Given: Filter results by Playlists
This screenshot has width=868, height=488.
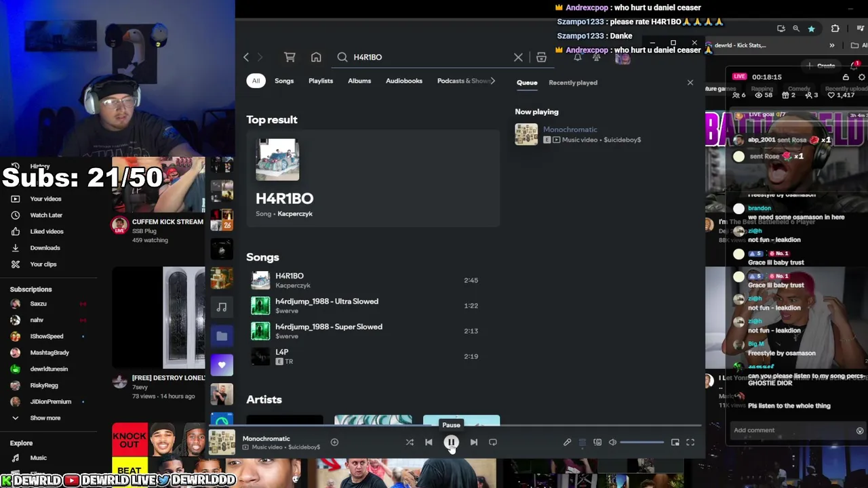Looking at the screenshot, I should pos(321,81).
